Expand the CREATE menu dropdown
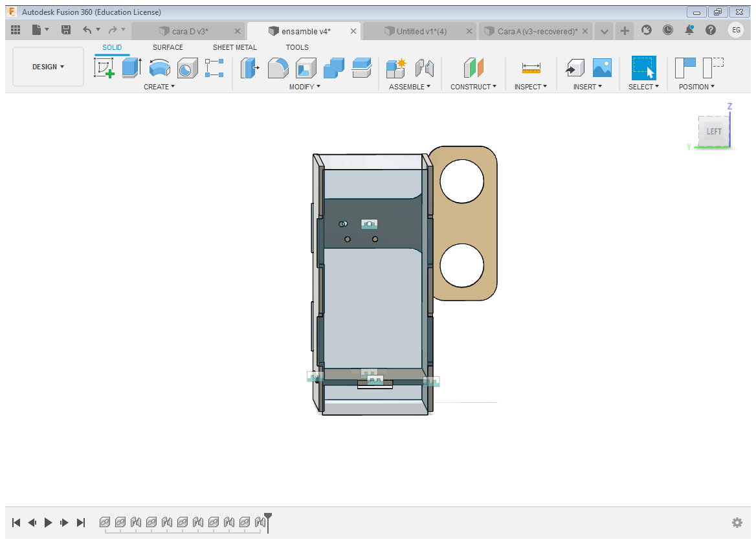Screen dimensions: 756x544 159,87
